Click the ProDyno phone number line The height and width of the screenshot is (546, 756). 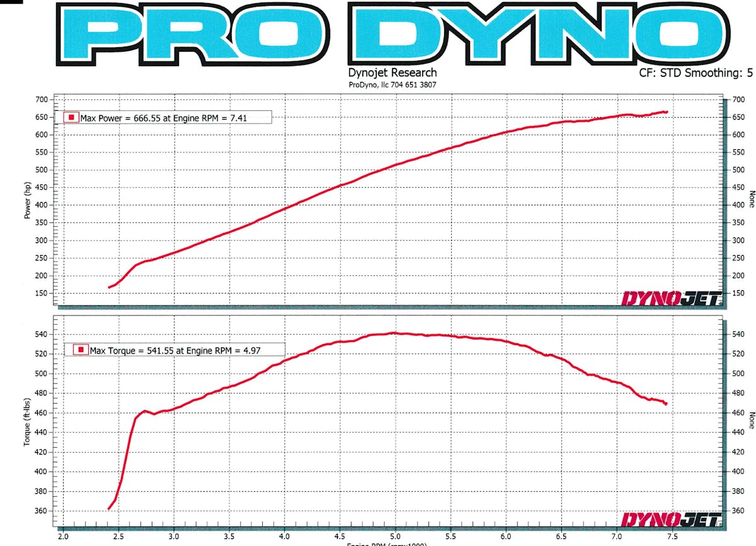tap(392, 84)
